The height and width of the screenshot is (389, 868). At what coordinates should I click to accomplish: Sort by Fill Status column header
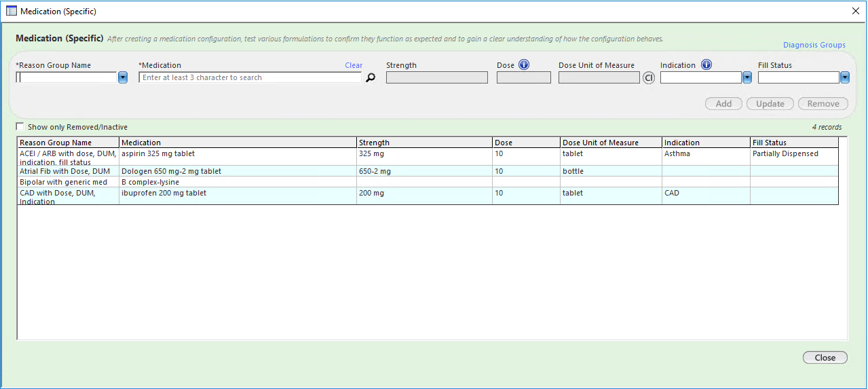click(794, 143)
